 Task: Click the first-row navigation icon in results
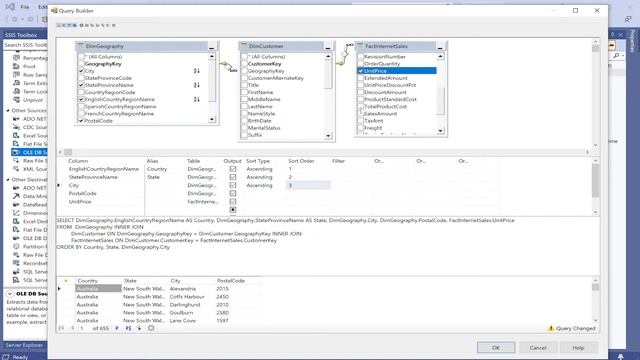point(61,328)
